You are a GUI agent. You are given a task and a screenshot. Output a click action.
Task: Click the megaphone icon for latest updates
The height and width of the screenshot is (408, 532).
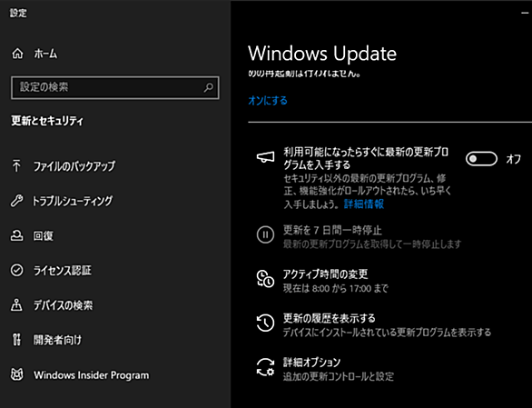click(x=265, y=157)
